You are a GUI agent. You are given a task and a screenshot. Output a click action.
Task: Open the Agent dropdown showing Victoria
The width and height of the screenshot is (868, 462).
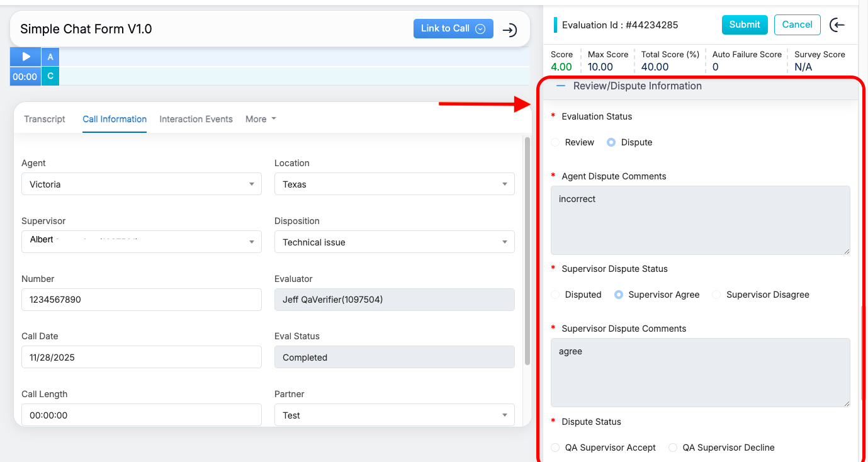point(142,184)
